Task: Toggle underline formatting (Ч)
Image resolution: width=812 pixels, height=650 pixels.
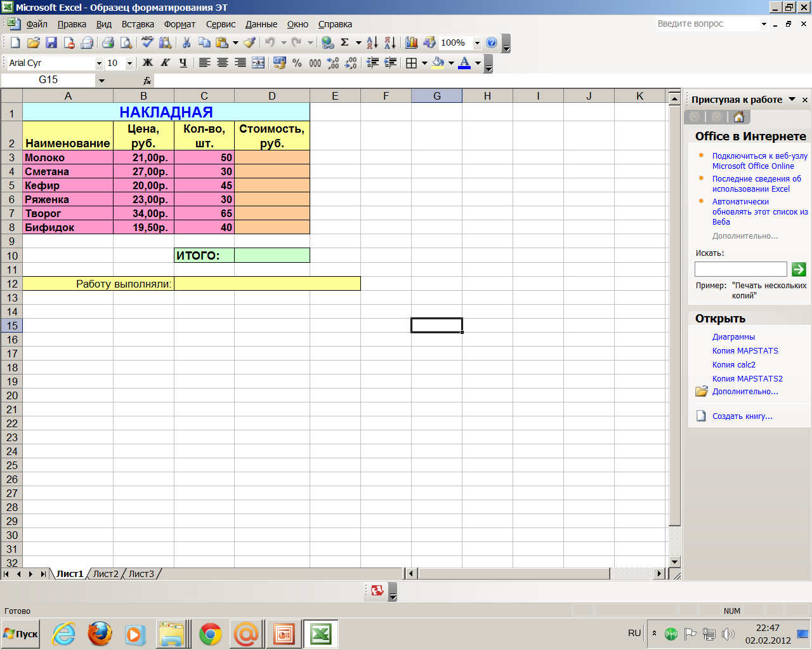Action: 183,63
